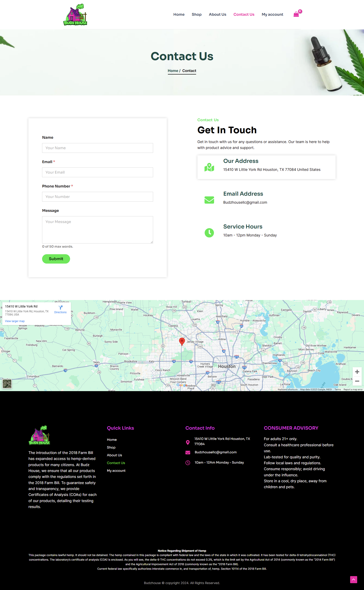Image resolution: width=364 pixels, height=590 pixels.
Task: Click the pink scroll-to-top arrow button
Action: pyautogui.click(x=353, y=579)
